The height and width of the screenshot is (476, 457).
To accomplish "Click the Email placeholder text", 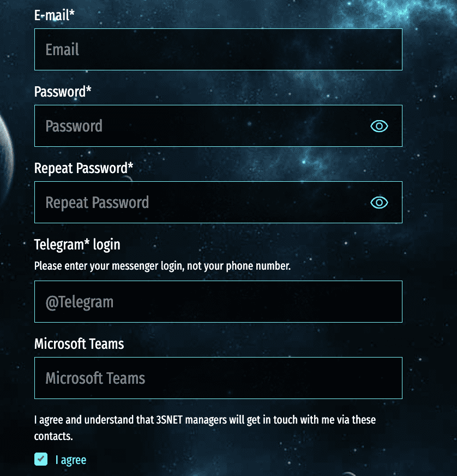I will (62, 49).
